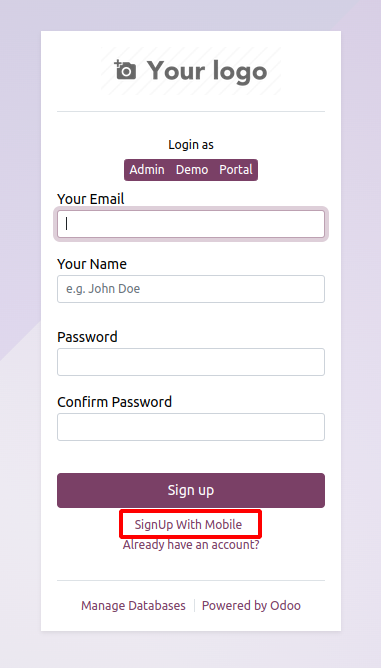Click the "Your Email" field label
The height and width of the screenshot is (668, 381).
pos(91,199)
